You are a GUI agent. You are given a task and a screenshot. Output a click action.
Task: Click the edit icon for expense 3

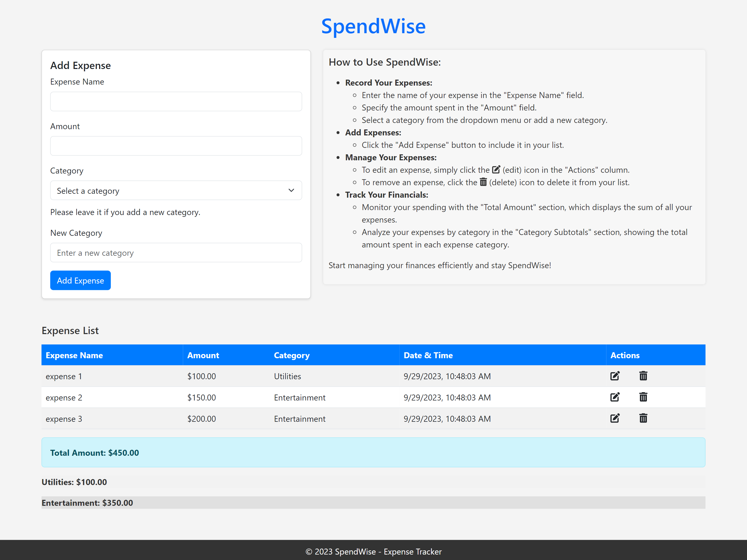615,418
